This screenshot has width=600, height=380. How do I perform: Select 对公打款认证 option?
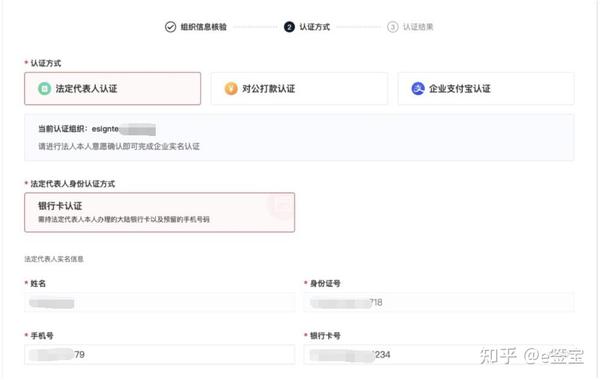click(x=299, y=88)
